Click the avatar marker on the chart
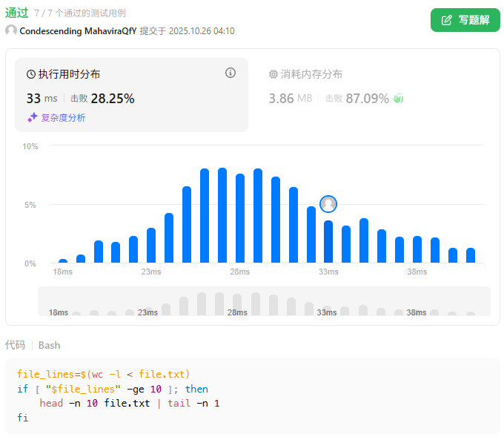Viewport: 504px width, 440px height. pyautogui.click(x=328, y=203)
